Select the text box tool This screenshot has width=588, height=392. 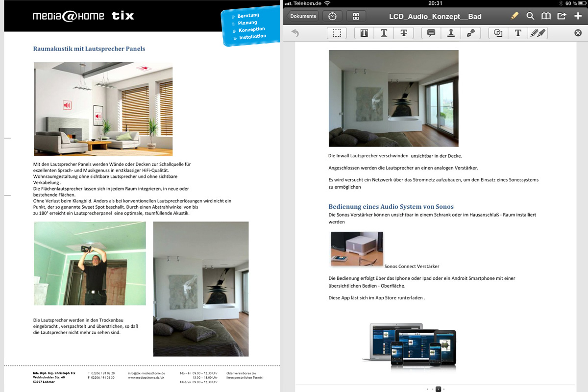point(518,33)
